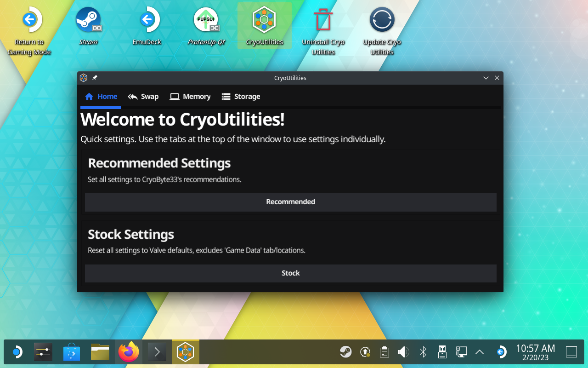The image size is (588, 368).
Task: Open the CryoUtilities desktop shortcut
Action: (264, 21)
